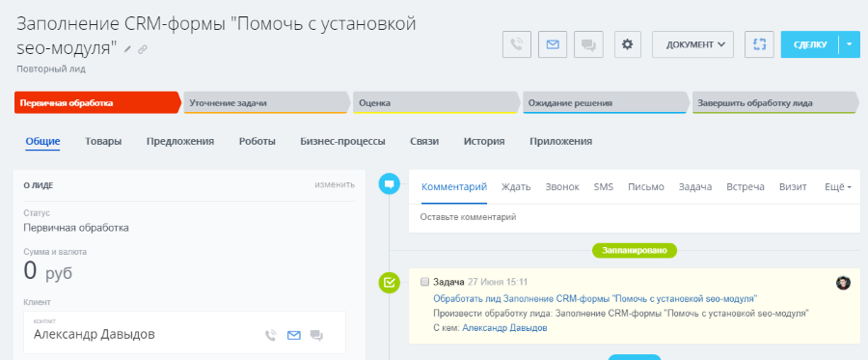View the История tab

tap(484, 141)
